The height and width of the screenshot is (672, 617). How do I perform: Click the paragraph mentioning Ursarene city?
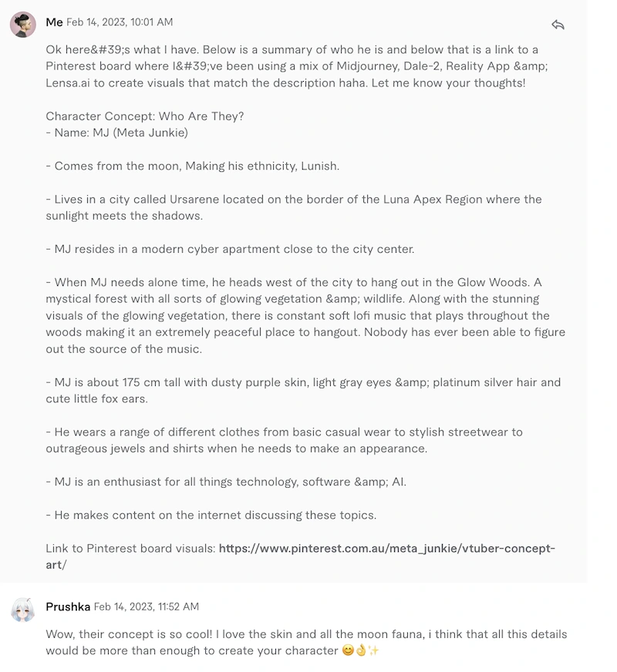294,207
